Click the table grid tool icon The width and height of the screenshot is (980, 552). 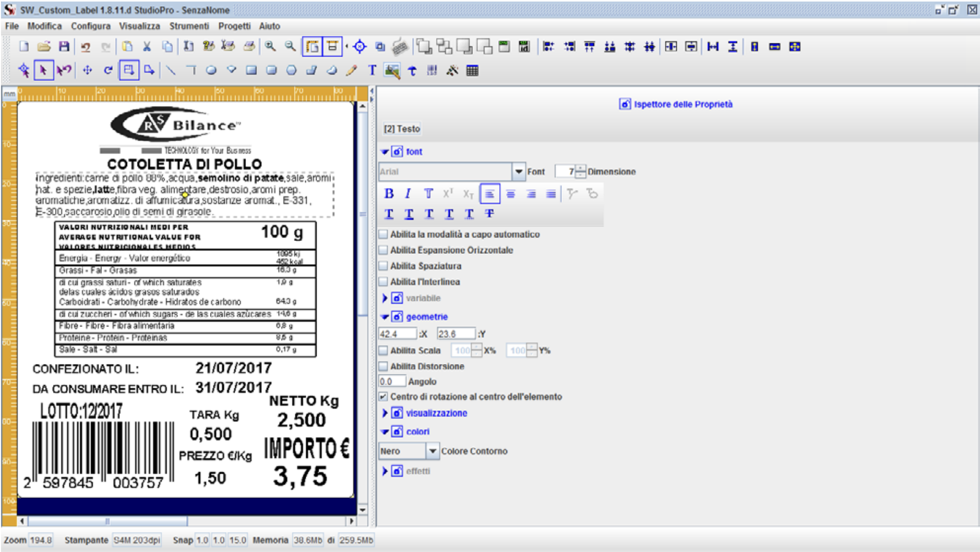pyautogui.click(x=472, y=71)
